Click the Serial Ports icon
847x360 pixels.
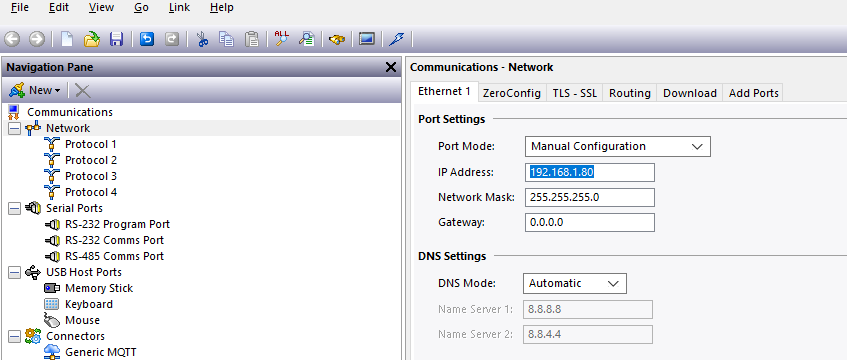pos(33,208)
